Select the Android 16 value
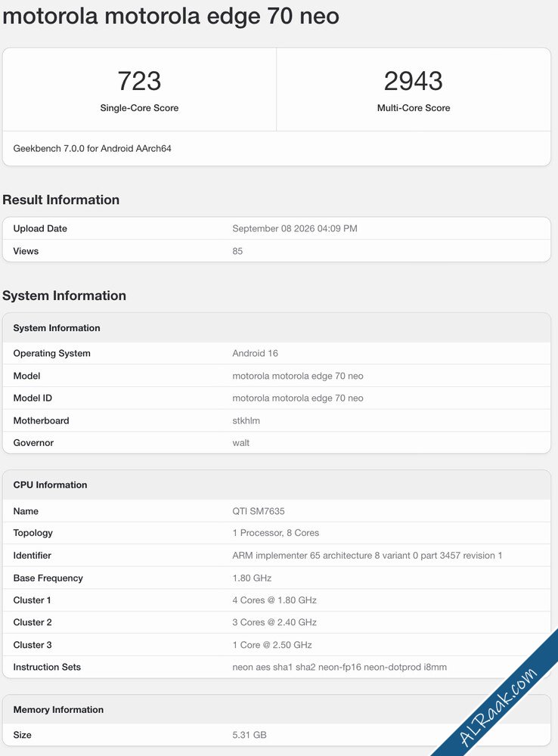The width and height of the screenshot is (558, 756). pyautogui.click(x=255, y=353)
